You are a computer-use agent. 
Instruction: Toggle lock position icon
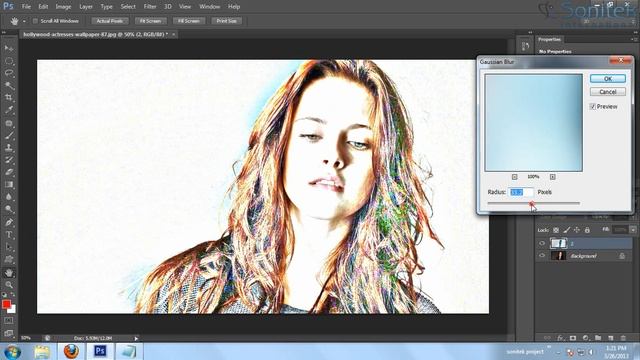577,230
